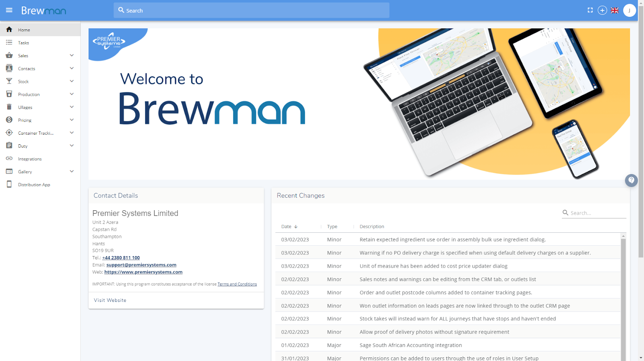Expand the Contacts menu chevron
Screen dimensions: 644x361
click(72, 68)
